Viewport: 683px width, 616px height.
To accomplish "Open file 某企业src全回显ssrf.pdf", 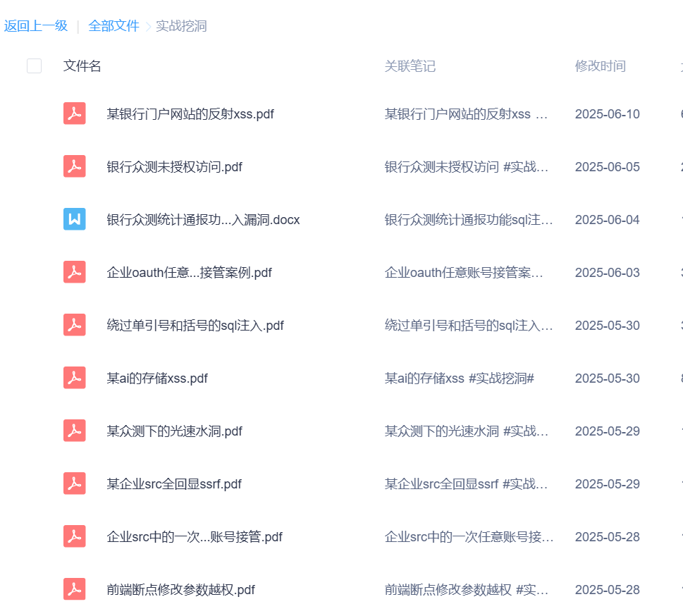I will pos(174,483).
